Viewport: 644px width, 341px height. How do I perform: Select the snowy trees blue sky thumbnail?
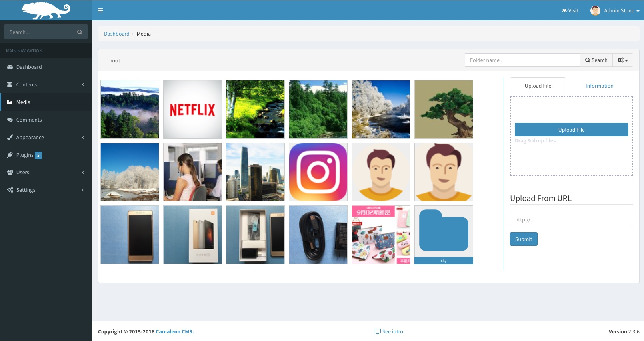(x=130, y=172)
